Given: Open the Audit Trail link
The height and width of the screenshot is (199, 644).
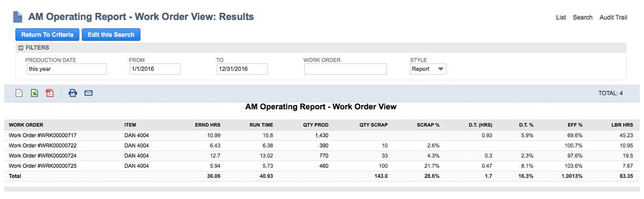Looking at the screenshot, I should (613, 17).
